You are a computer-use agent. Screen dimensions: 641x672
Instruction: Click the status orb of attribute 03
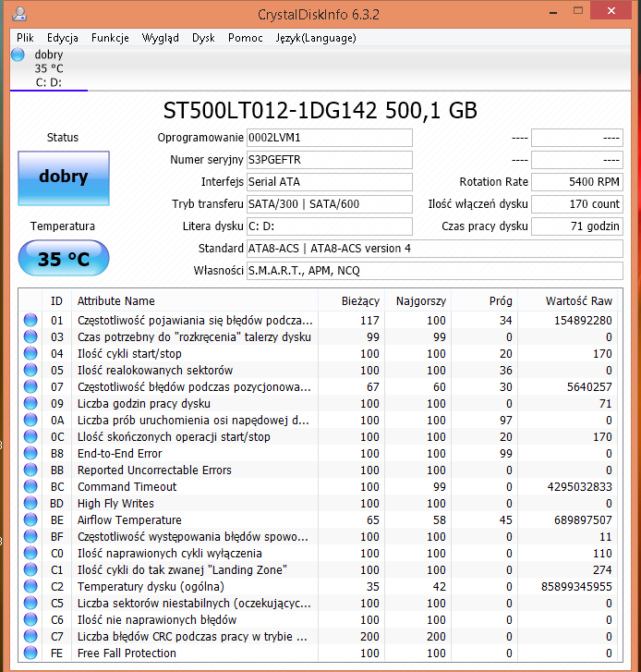point(30,336)
